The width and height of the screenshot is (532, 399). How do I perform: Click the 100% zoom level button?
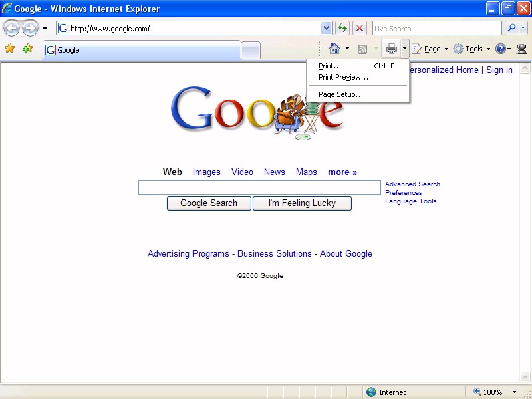click(x=488, y=392)
